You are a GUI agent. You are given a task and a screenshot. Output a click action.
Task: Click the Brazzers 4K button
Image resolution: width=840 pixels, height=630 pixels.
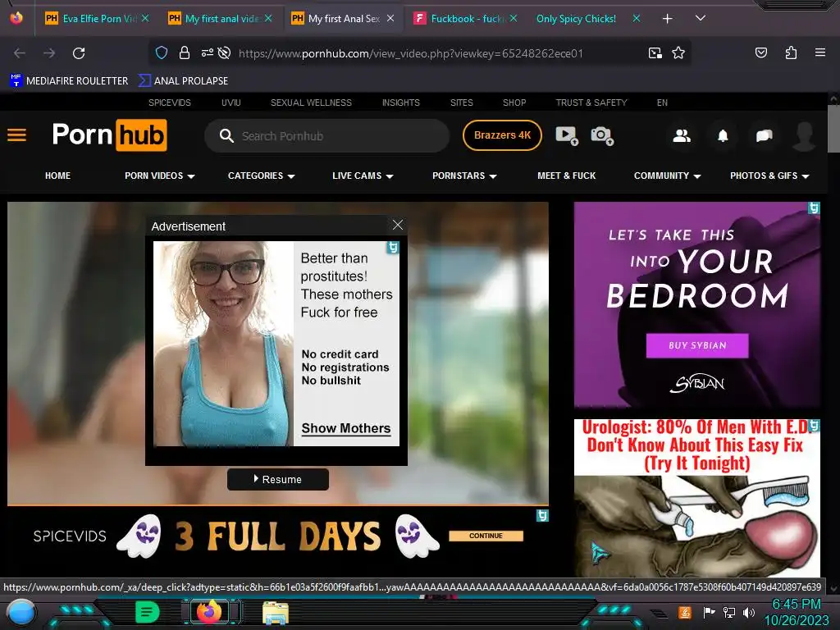click(x=502, y=135)
